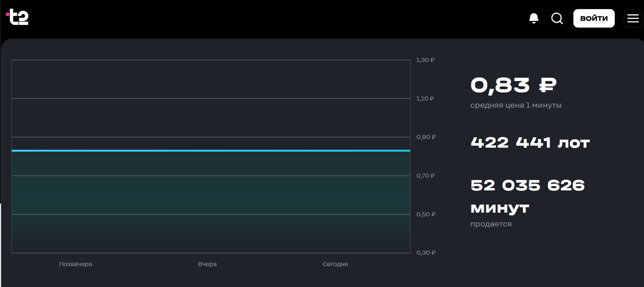
Task: Open notifications via the bell icon
Action: [534, 18]
